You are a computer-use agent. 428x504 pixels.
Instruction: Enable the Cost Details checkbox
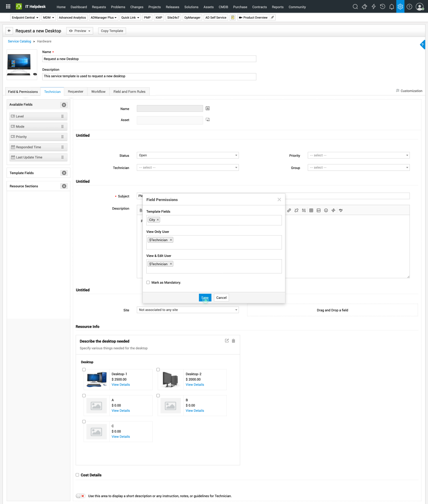(77, 475)
